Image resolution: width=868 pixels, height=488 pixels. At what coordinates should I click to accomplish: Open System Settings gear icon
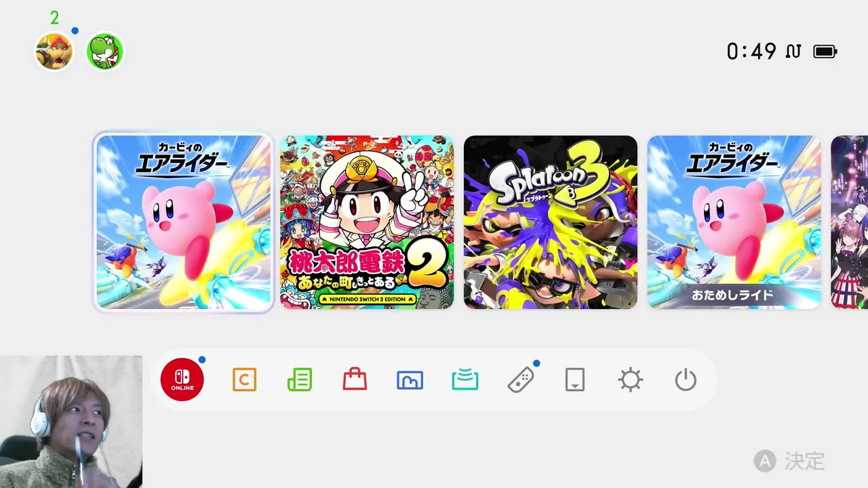631,380
